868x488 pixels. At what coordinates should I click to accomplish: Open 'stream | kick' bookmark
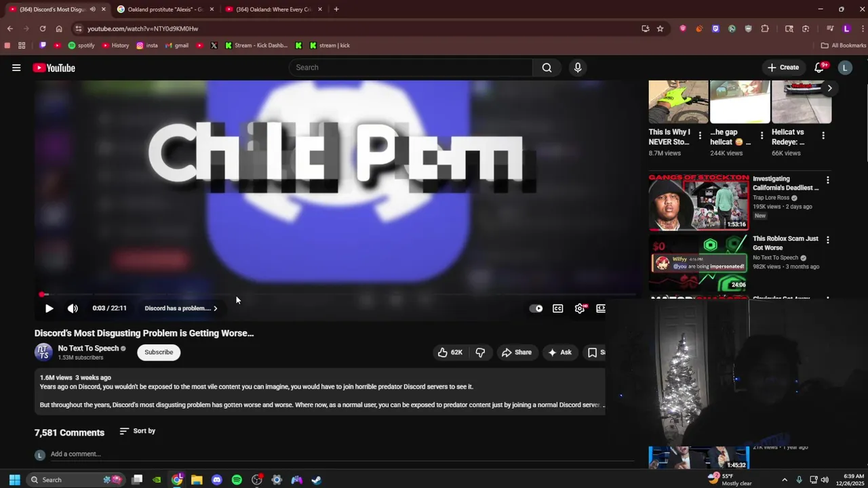coord(330,45)
